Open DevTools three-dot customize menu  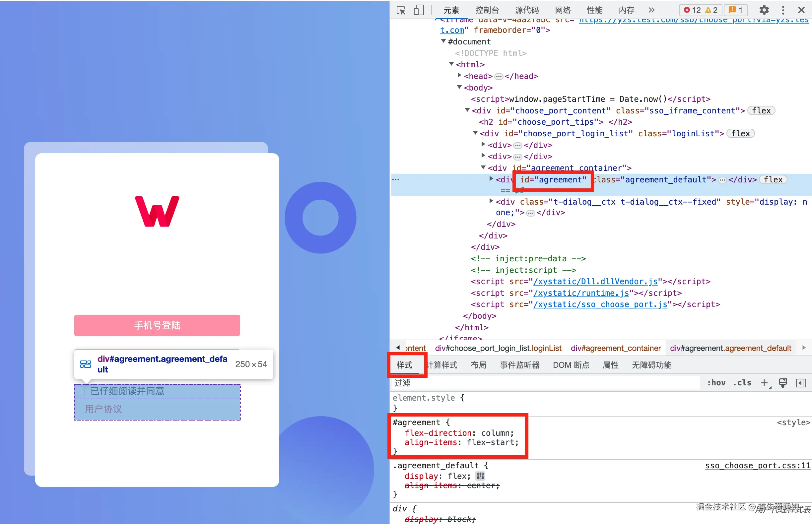point(783,10)
